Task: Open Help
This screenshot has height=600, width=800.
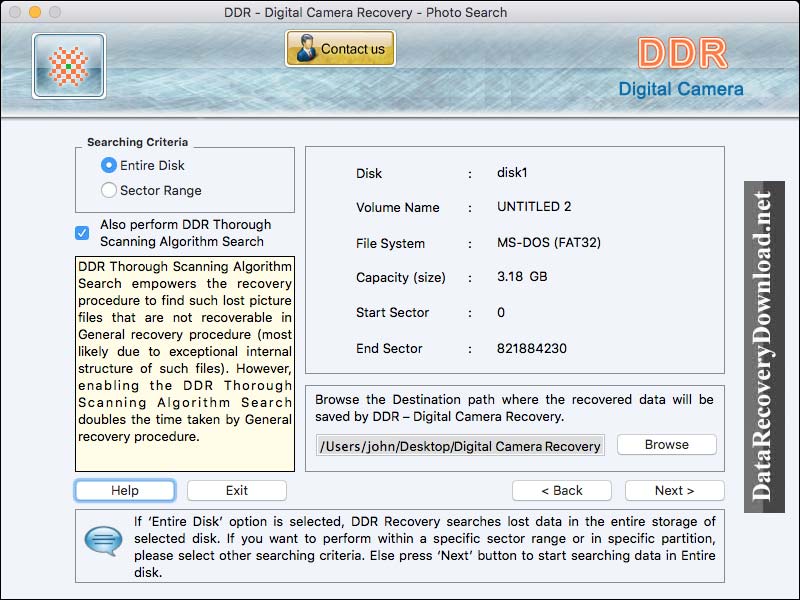Action: (125, 490)
